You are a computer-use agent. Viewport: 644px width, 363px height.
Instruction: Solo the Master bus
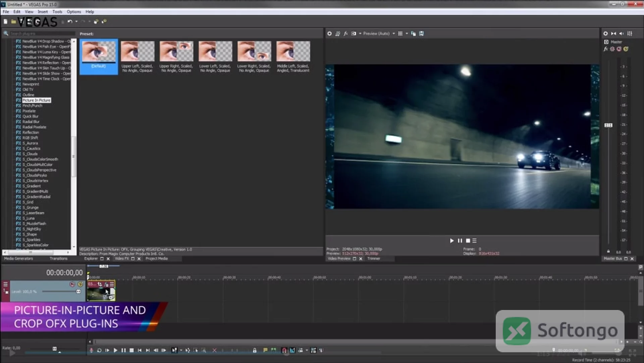coord(626,49)
